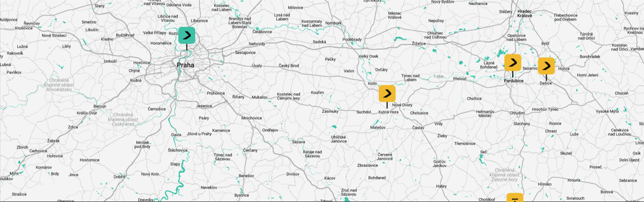Select the yellow arrow marker above Pardubice
Image resolution: width=644 pixels, height=202 pixels.
pos(513,62)
